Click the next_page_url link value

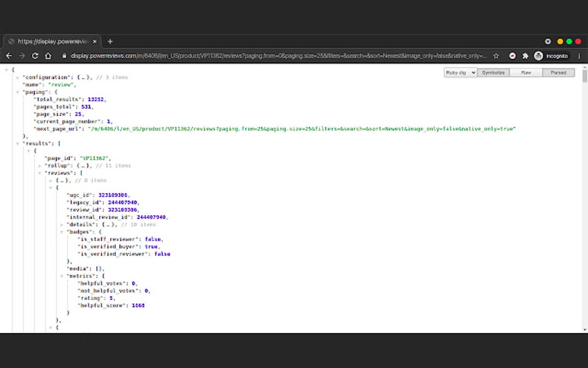(301, 129)
